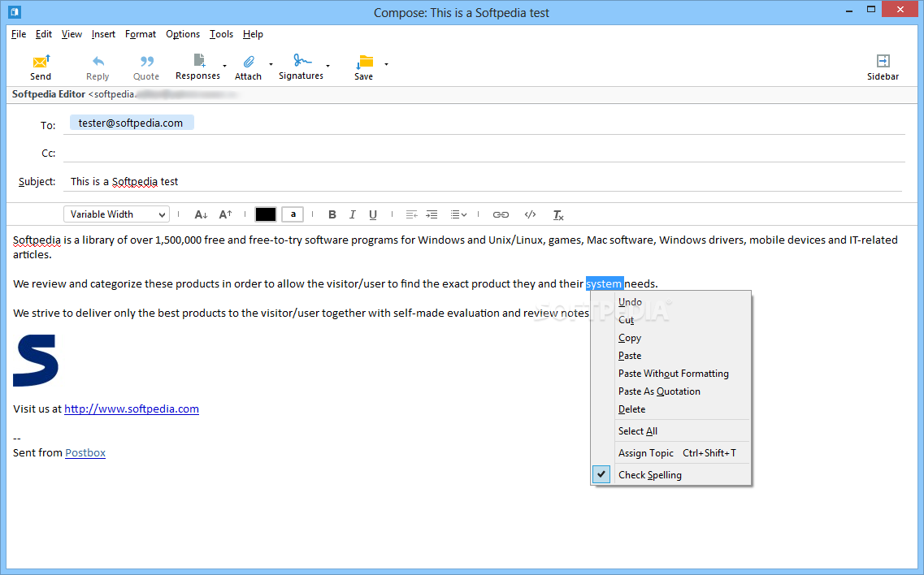The image size is (924, 575).
Task: Apply underline formatting
Action: (373, 214)
